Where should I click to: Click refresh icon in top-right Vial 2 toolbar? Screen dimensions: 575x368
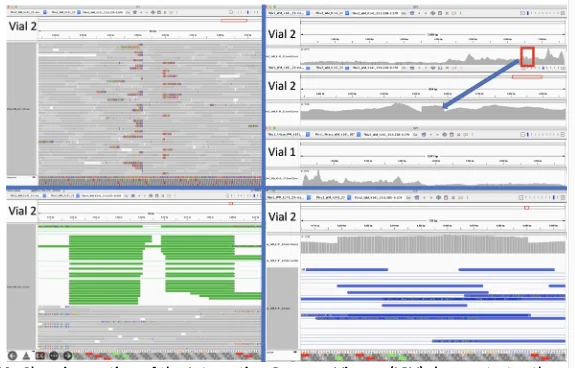433,13
